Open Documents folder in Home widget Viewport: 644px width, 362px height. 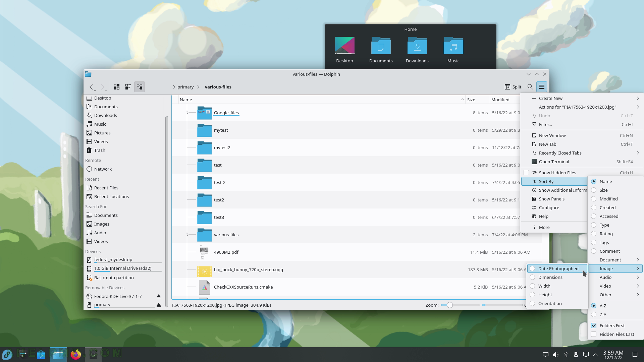381,50
